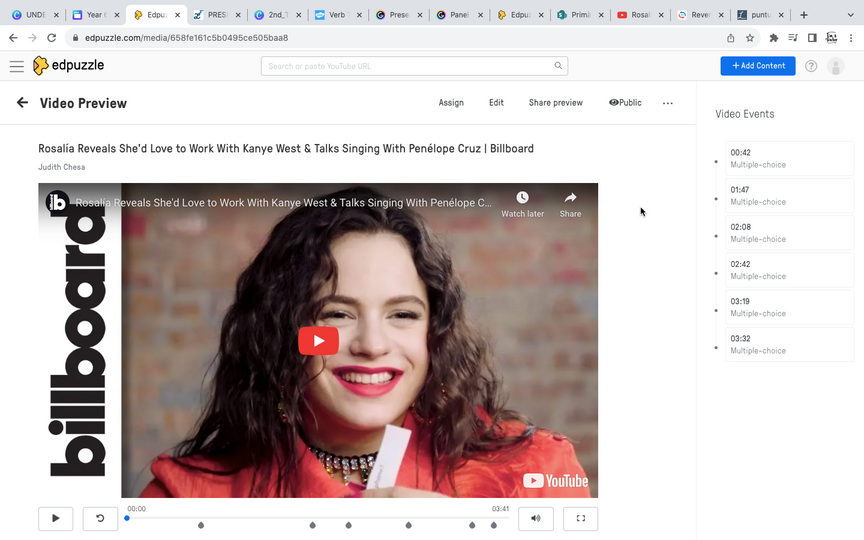Click the video title link in the player
The width and height of the screenshot is (864, 540).
point(283,203)
